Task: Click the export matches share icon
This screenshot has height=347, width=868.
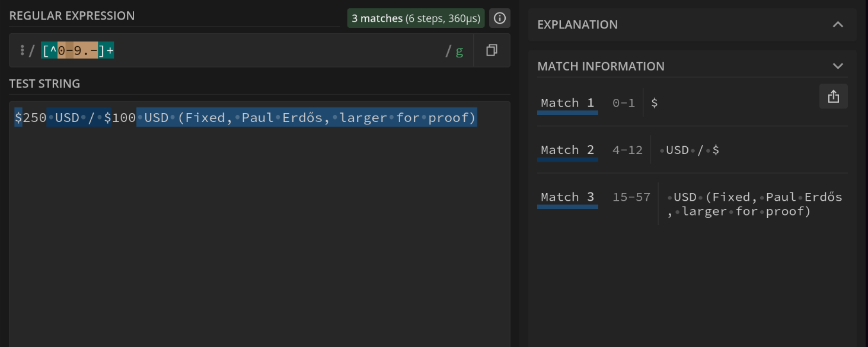Action: tap(833, 97)
